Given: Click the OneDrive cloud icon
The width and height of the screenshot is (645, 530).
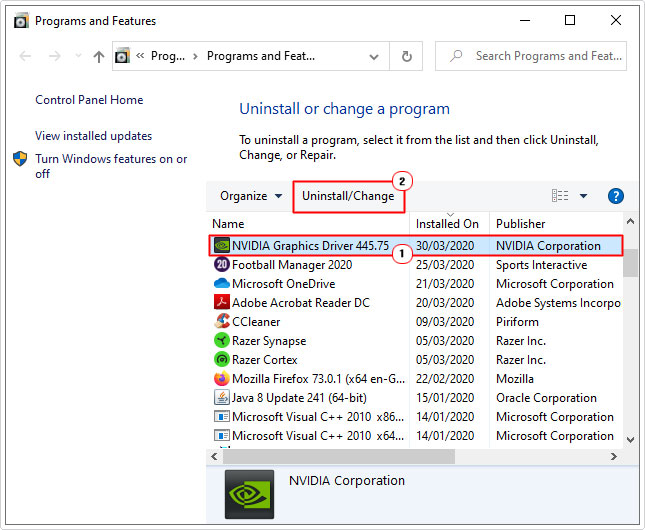Looking at the screenshot, I should 222,283.
